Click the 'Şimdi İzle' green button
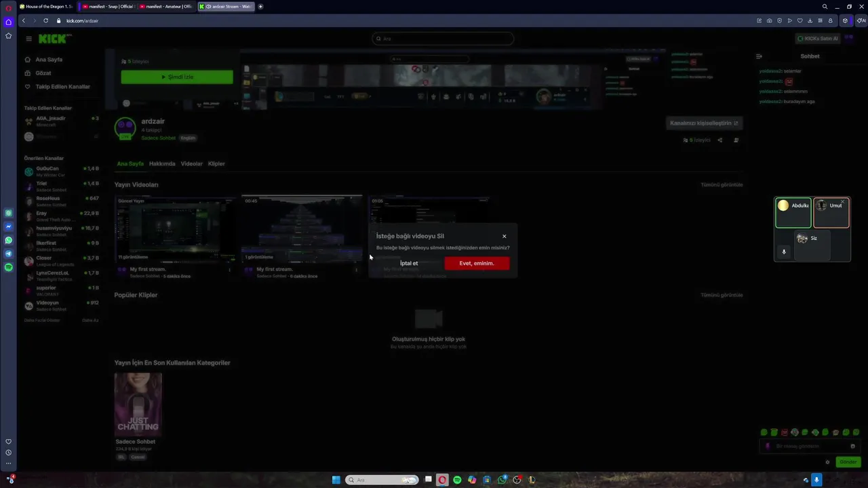 (x=177, y=77)
